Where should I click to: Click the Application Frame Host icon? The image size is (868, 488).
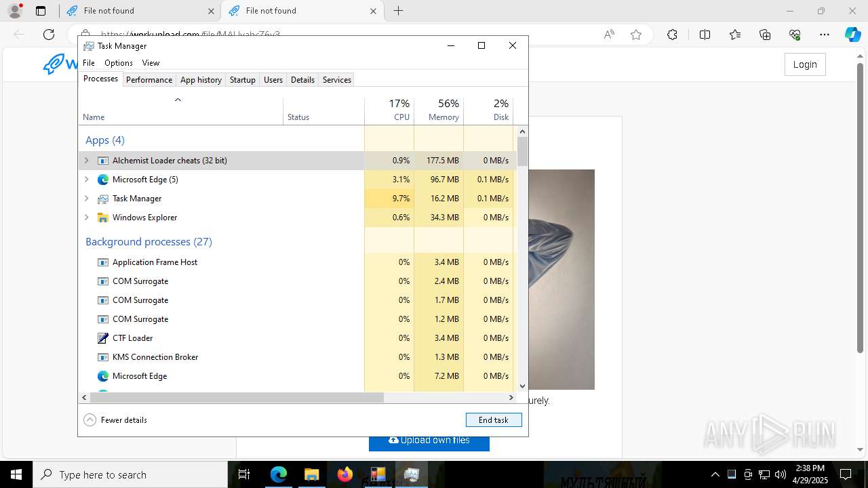point(103,262)
